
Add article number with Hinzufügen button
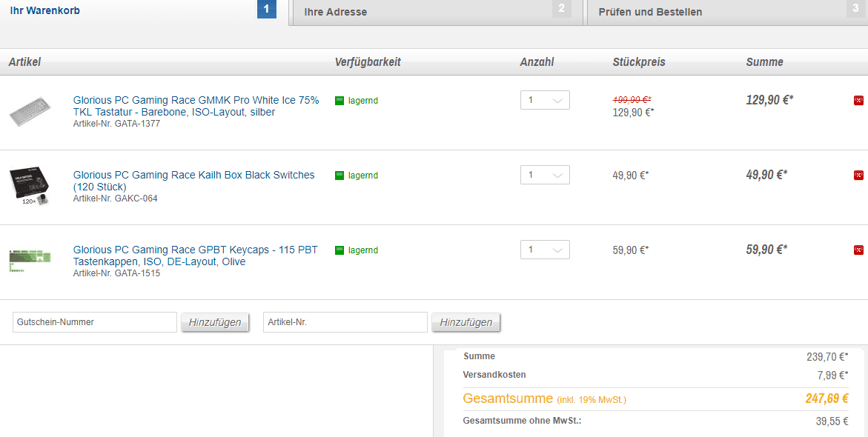pos(466,322)
